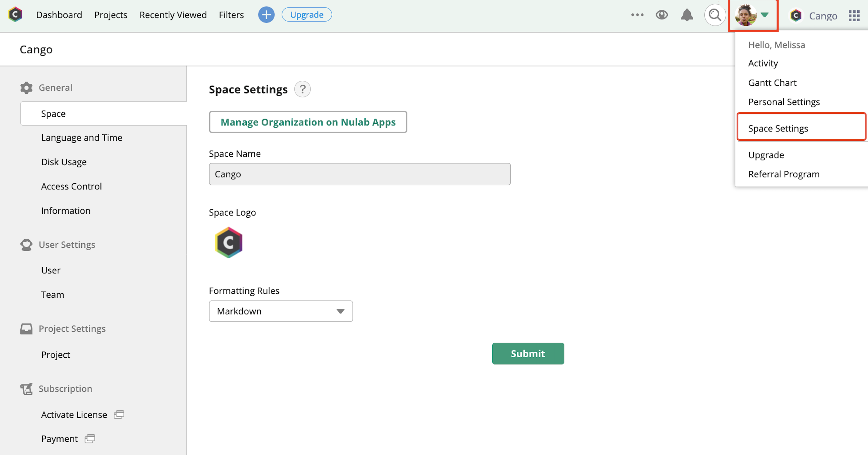This screenshot has height=455, width=868.
Task: Open Recently Viewed in the top bar
Action: tap(173, 15)
